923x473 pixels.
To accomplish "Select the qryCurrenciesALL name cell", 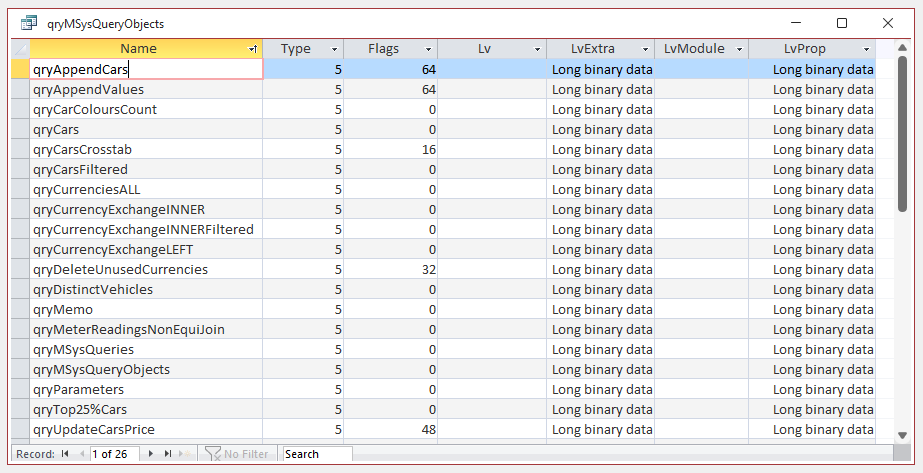I will 146,189.
